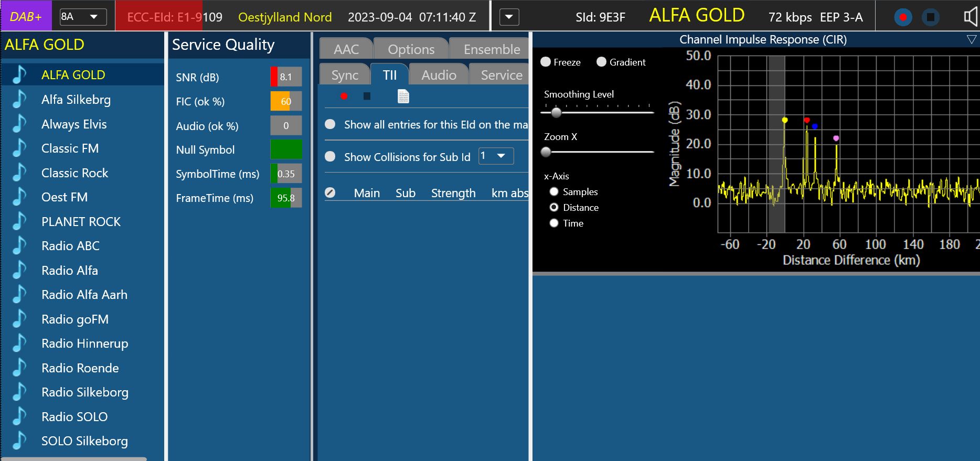Set the x-Axis to Samples
This screenshot has height=461, width=980.
pyautogui.click(x=554, y=191)
